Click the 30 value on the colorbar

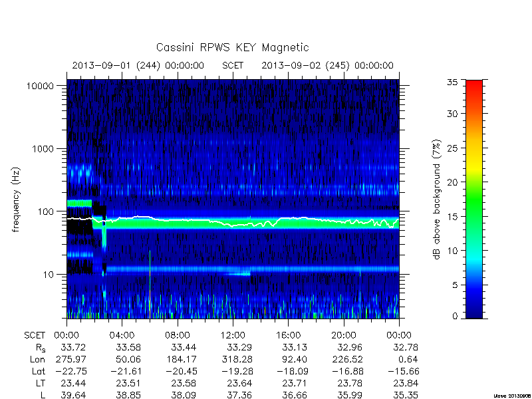click(x=452, y=114)
